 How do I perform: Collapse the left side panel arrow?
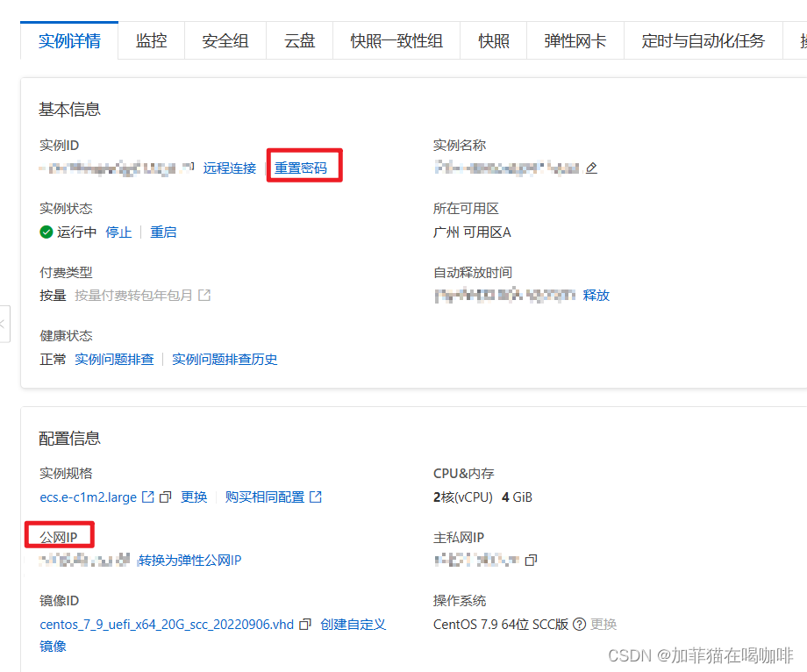click(x=4, y=324)
